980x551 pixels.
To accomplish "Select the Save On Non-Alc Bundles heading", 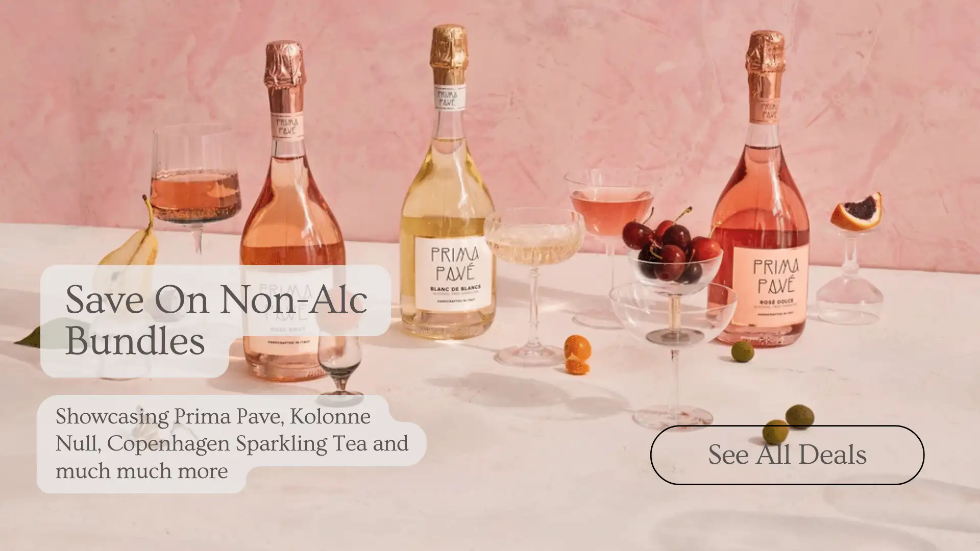I will click(216, 320).
